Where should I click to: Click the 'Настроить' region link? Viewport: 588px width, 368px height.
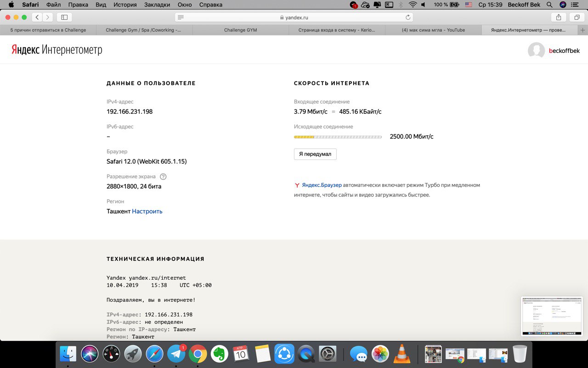tap(147, 212)
